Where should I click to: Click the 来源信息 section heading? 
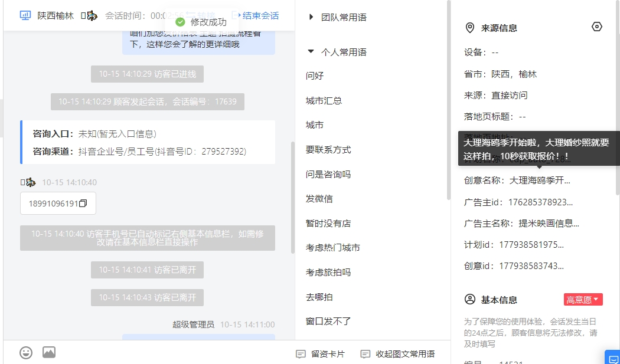499,28
